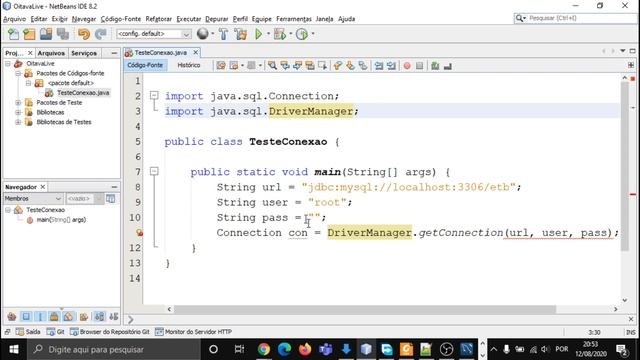Image resolution: width=640 pixels, height=360 pixels.
Task: Click the Start Macro Recording red circle
Action: [x=407, y=66]
